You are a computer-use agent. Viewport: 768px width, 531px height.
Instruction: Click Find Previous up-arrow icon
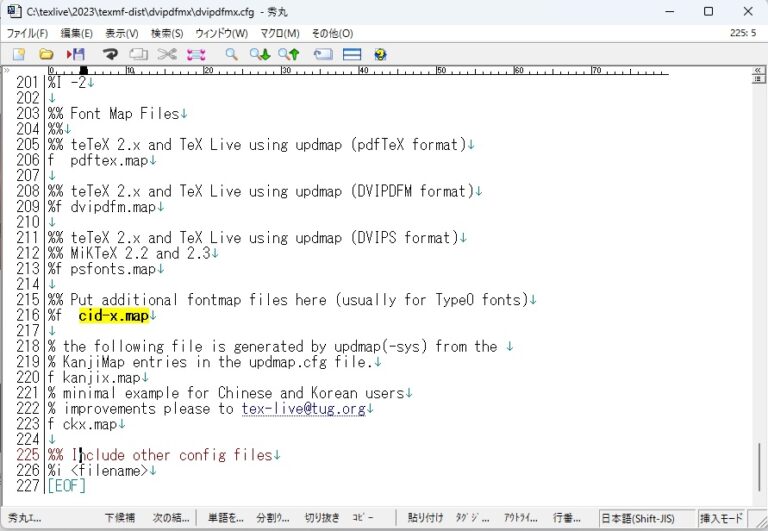pyautogui.click(x=289, y=54)
